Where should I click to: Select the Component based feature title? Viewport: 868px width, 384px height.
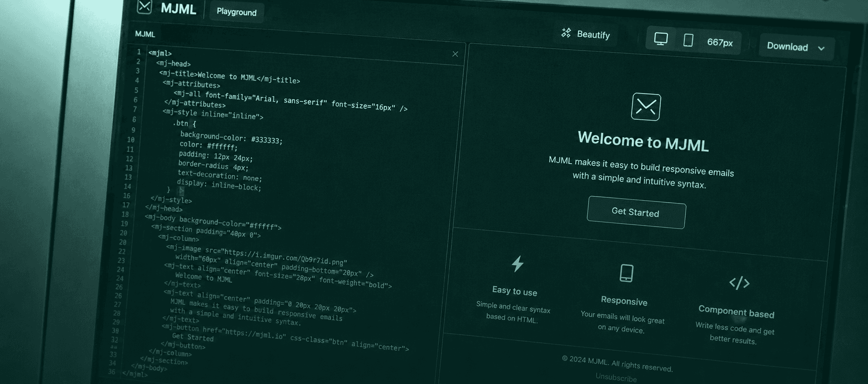736,312
